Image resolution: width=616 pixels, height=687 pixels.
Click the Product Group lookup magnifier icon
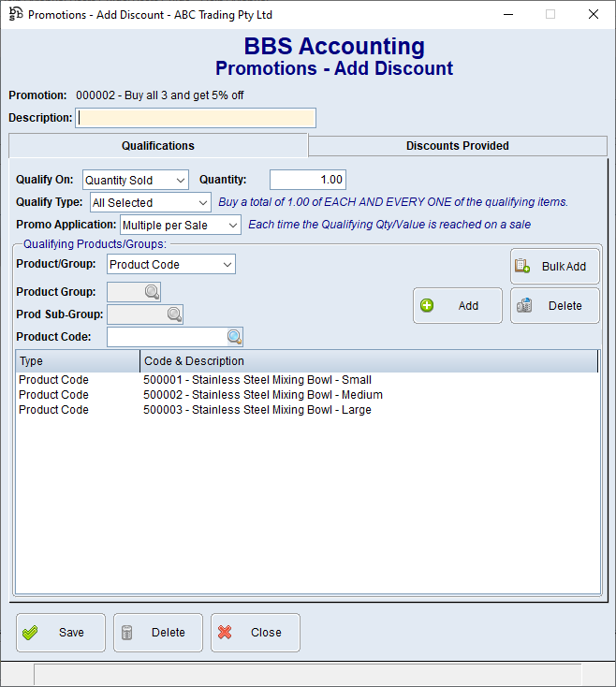tap(152, 292)
